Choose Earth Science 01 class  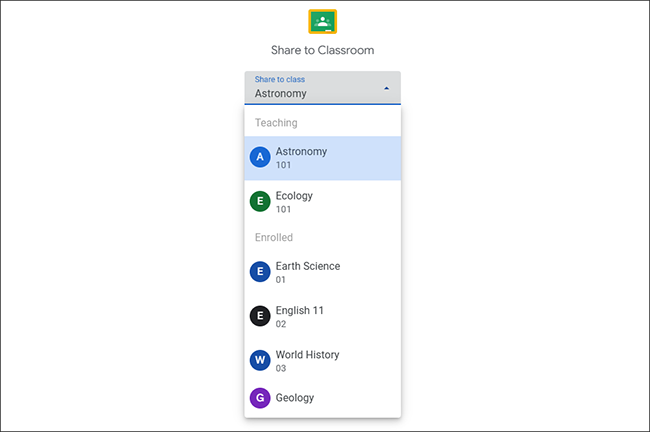(323, 272)
